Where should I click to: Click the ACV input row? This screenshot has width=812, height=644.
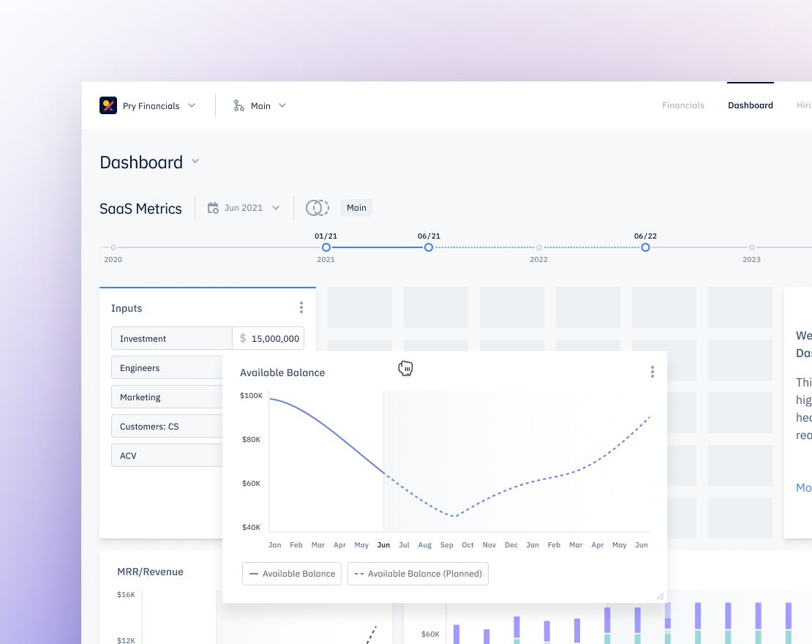(167, 455)
